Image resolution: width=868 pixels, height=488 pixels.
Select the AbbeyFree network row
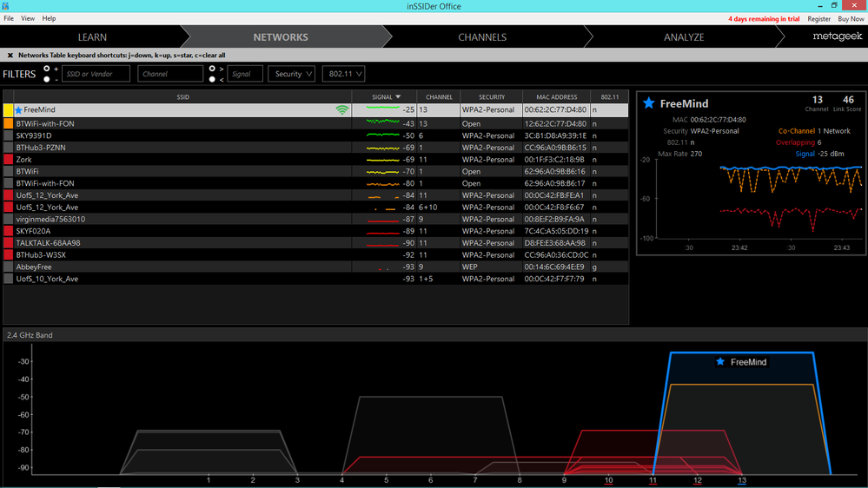(315, 267)
